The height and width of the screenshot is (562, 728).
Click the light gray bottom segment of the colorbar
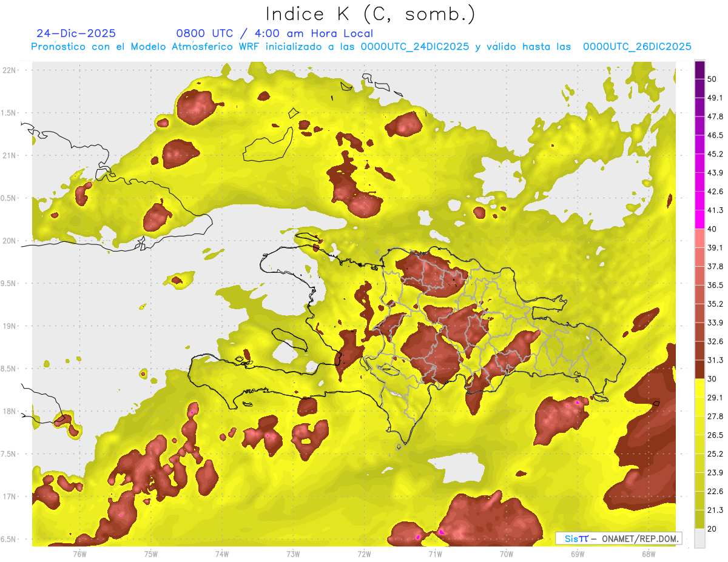[699, 538]
